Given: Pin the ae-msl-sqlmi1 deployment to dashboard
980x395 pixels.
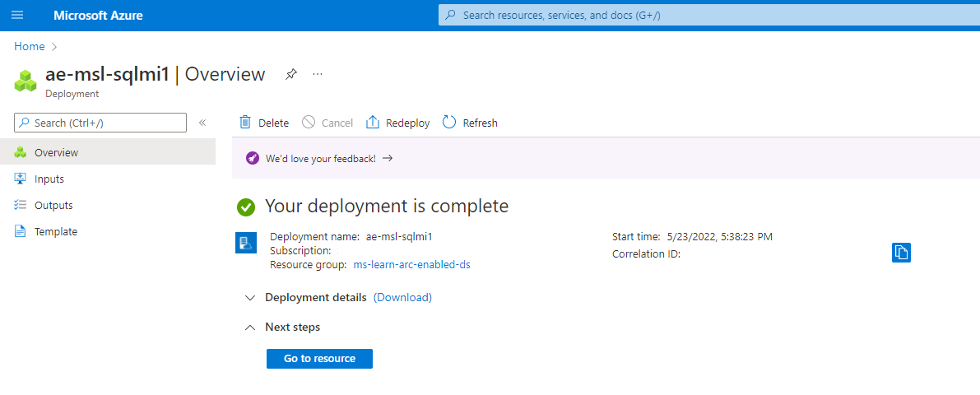Looking at the screenshot, I should click(290, 74).
